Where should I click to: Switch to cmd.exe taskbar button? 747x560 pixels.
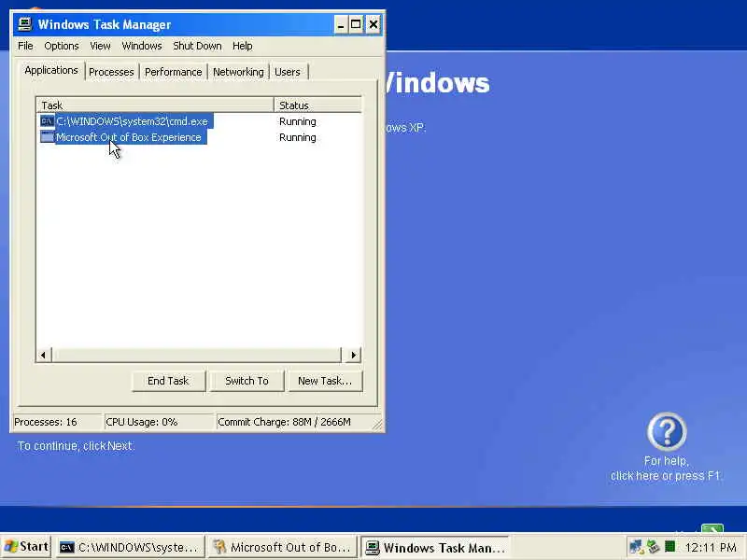(x=131, y=548)
